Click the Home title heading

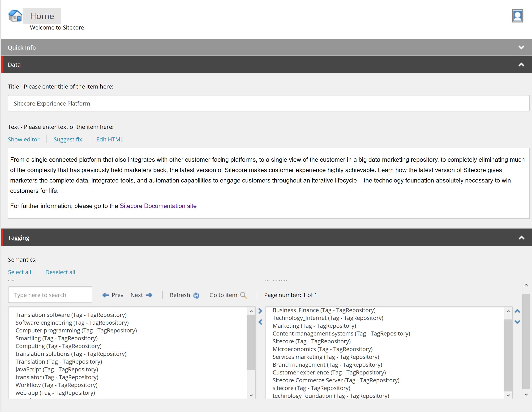tap(42, 16)
